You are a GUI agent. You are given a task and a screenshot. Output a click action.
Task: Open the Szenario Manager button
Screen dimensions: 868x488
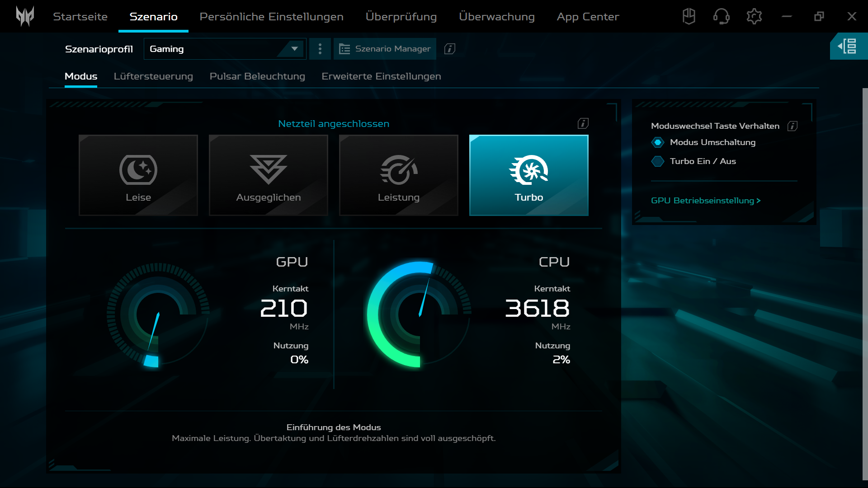point(385,49)
